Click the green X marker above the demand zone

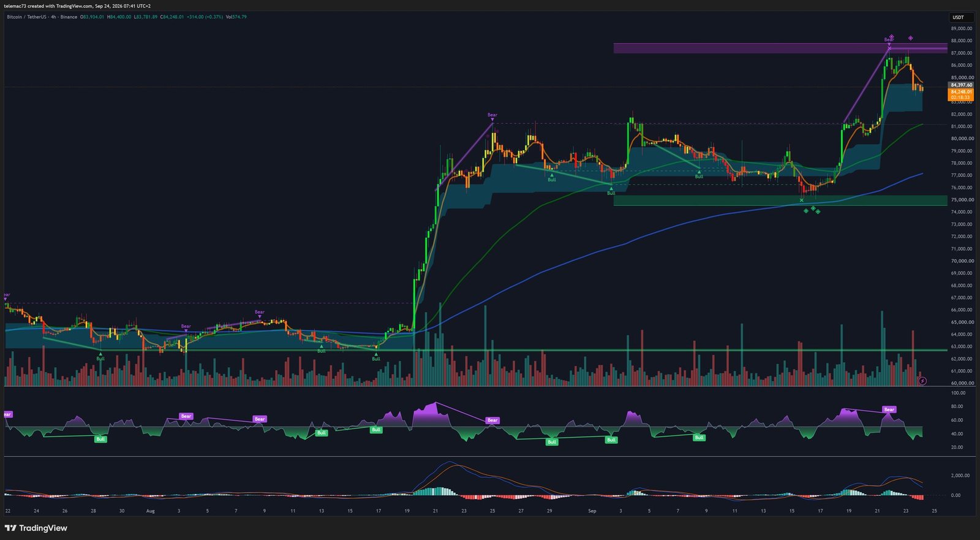[802, 200]
